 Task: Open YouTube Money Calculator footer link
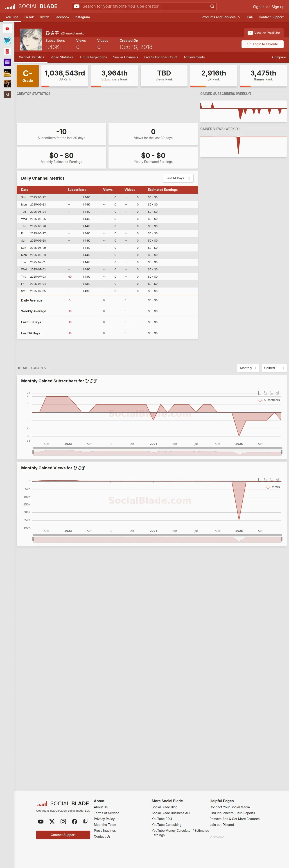click(x=180, y=833)
